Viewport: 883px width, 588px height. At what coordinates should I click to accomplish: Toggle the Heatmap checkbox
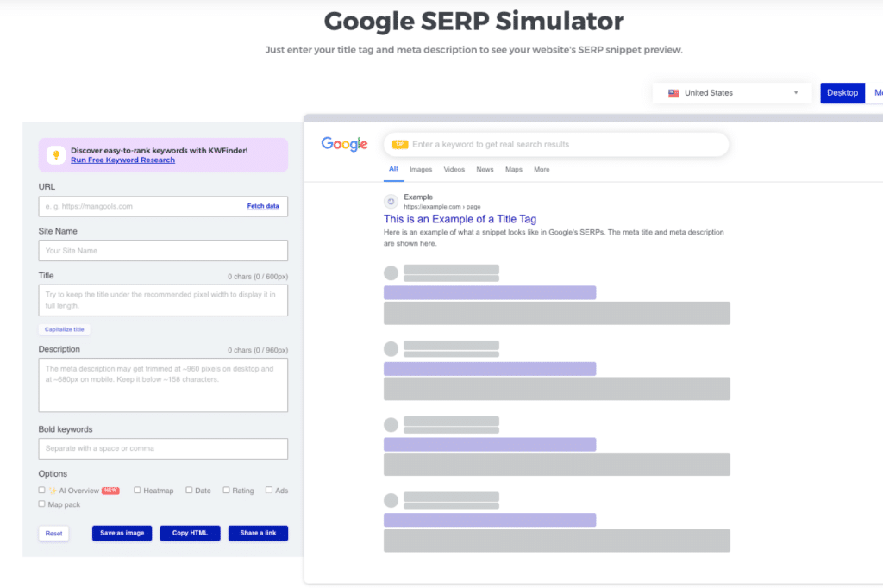pos(137,491)
